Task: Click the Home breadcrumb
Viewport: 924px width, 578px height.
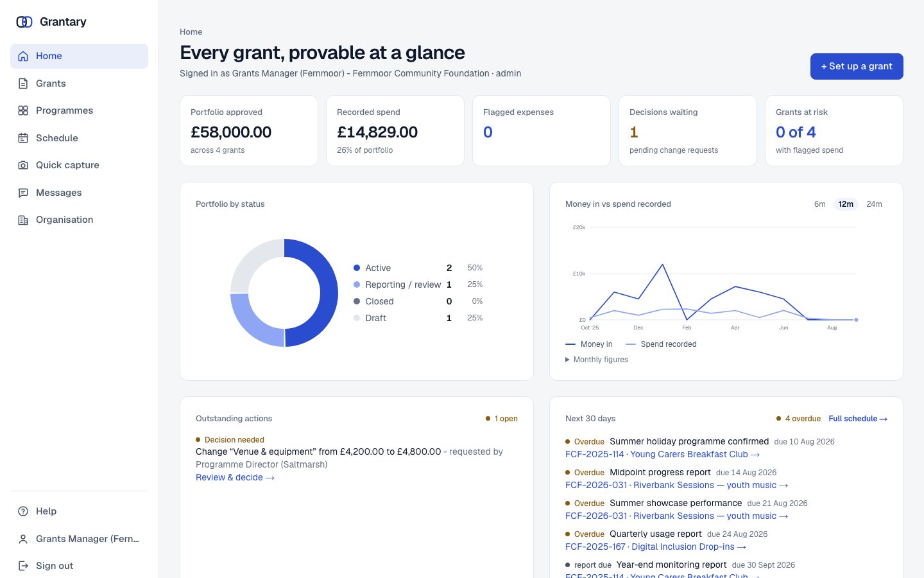Action: click(191, 32)
